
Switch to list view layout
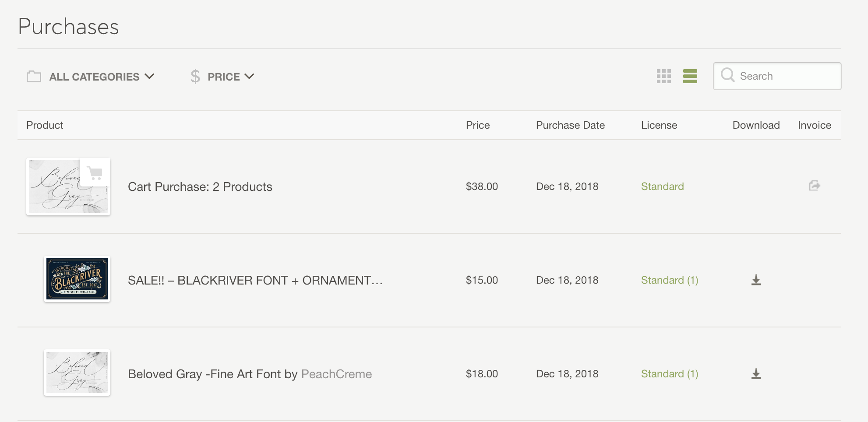(x=691, y=76)
